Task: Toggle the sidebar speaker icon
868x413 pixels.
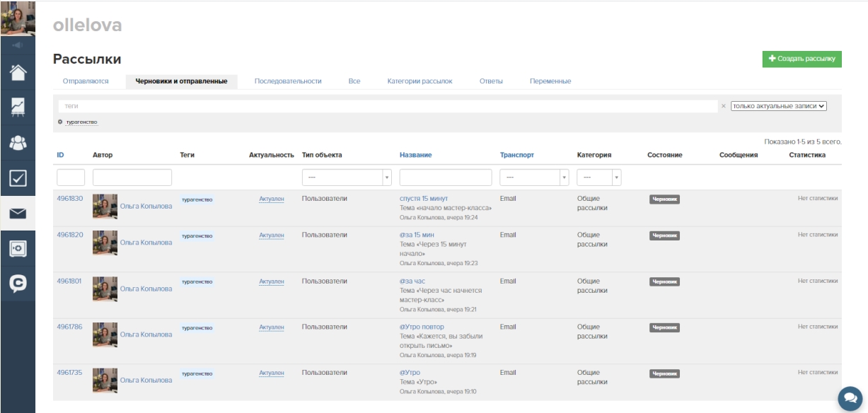Action: click(17, 45)
